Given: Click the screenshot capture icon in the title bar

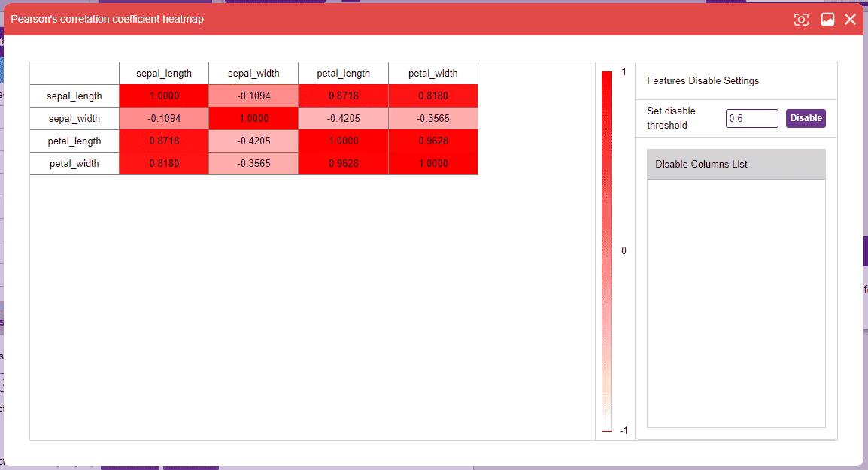Looking at the screenshot, I should click(x=800, y=19).
